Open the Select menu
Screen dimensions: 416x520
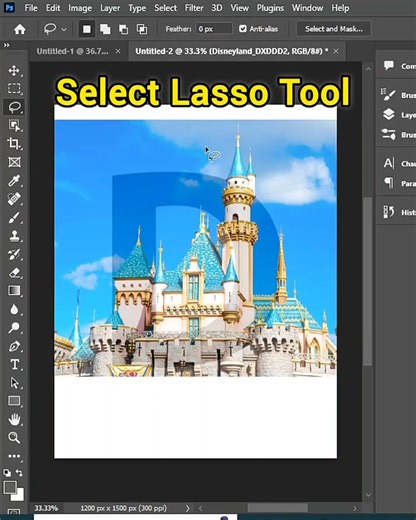[165, 8]
